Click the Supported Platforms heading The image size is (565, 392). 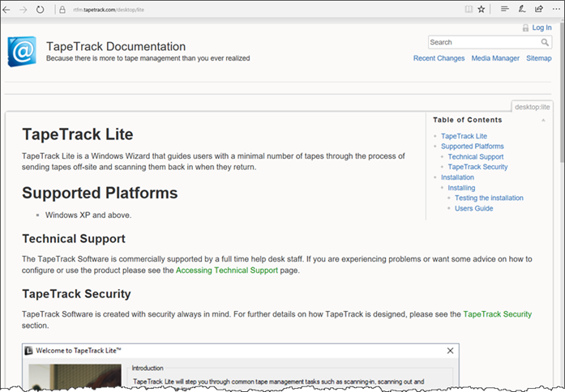tap(100, 193)
